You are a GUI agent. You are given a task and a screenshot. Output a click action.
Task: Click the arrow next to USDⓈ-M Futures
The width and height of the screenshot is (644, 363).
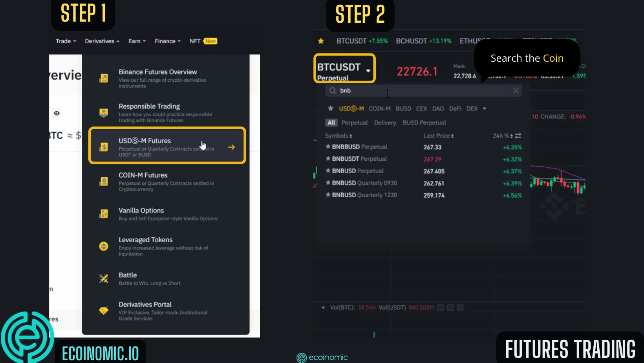click(232, 147)
